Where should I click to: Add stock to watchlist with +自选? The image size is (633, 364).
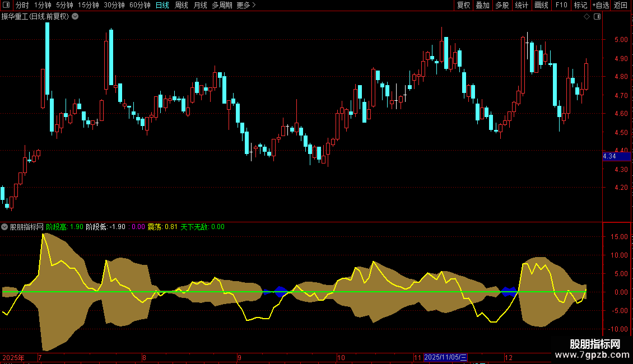[601, 5]
